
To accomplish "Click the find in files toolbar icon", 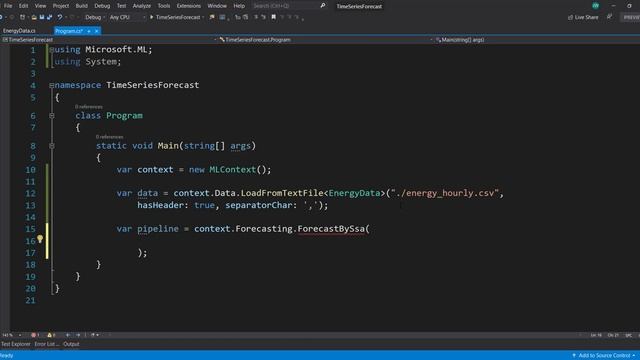I will [x=212, y=17].
